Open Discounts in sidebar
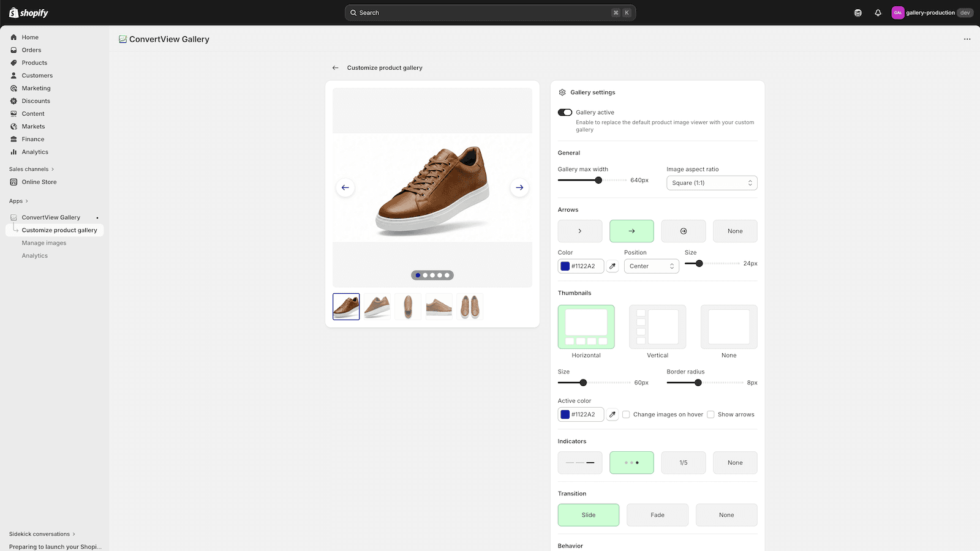Screen dimensions: 980x551 tap(55, 101)
